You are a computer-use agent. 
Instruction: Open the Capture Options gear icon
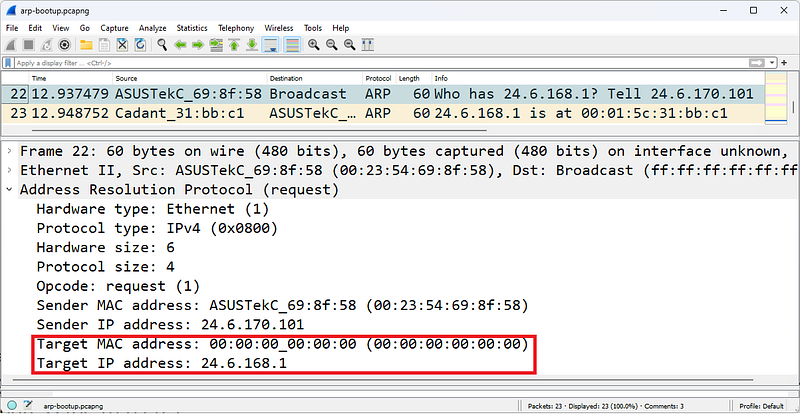click(64, 45)
